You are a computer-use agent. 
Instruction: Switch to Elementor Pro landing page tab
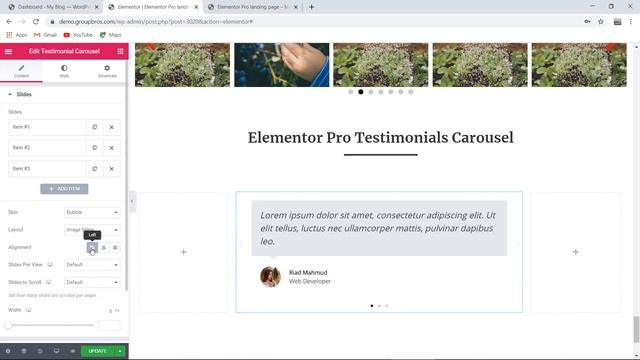(x=252, y=7)
